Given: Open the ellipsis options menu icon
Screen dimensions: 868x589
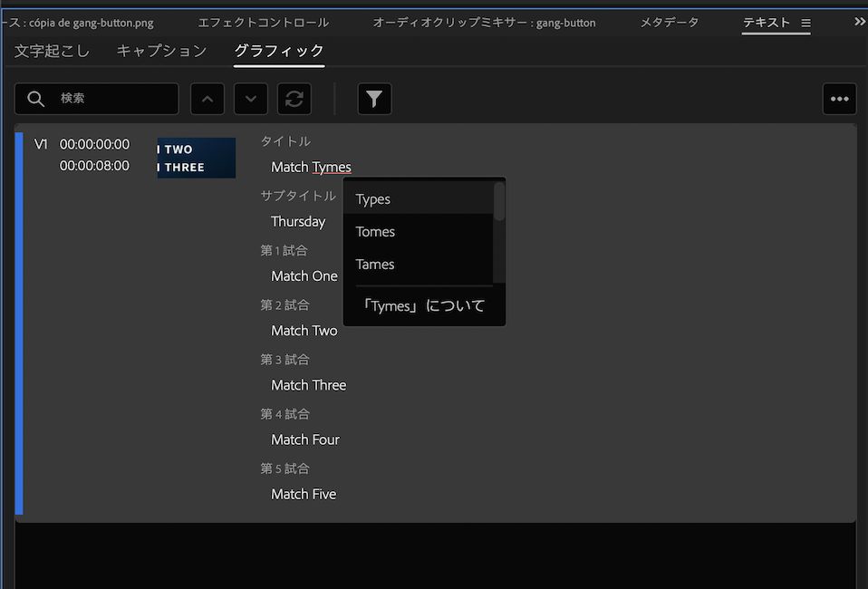Looking at the screenshot, I should [839, 99].
